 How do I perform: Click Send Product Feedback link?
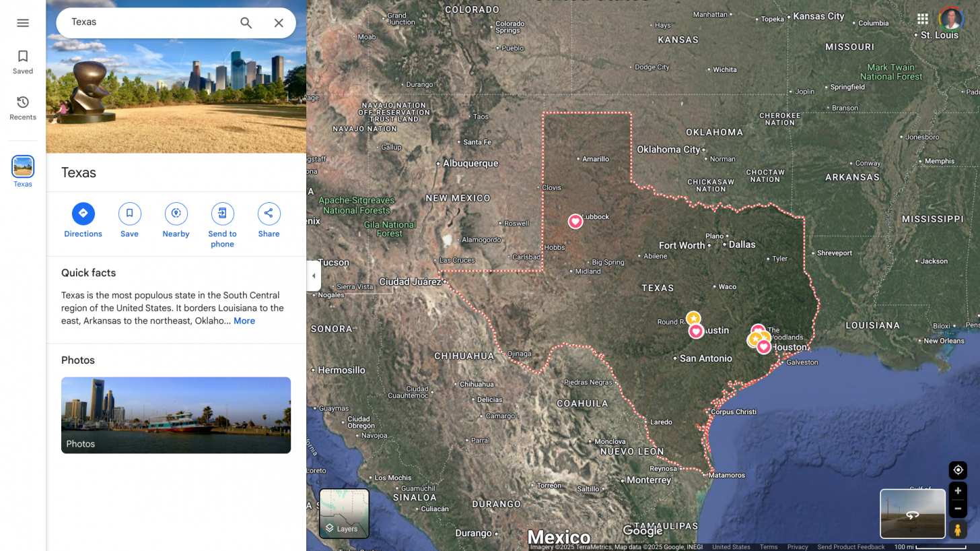pos(851,547)
